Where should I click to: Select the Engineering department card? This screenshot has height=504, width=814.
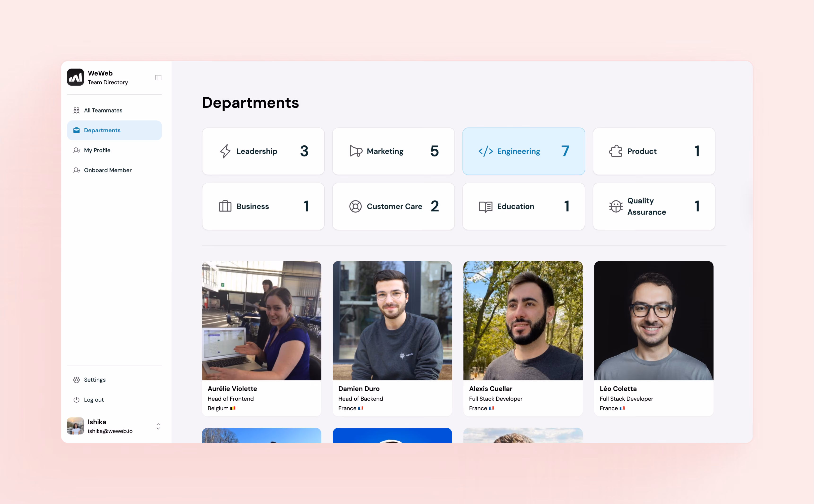[x=523, y=151]
